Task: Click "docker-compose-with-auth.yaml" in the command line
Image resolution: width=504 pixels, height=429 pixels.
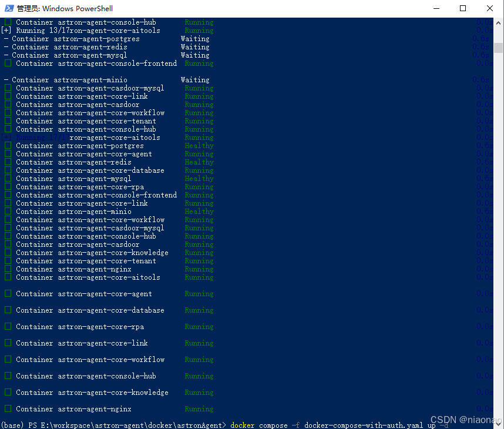Action: click(x=364, y=425)
